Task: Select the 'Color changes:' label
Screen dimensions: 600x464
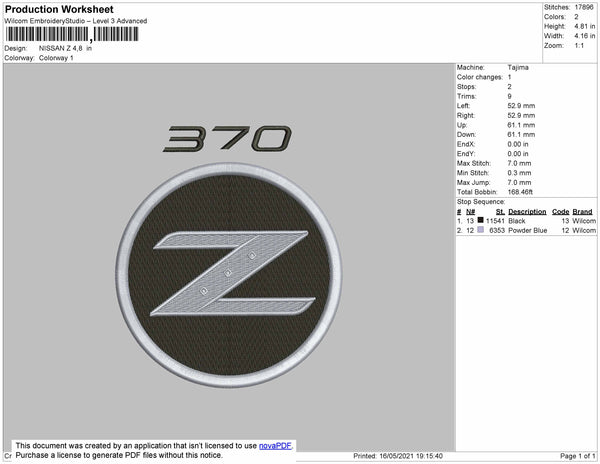Action: tap(480, 77)
